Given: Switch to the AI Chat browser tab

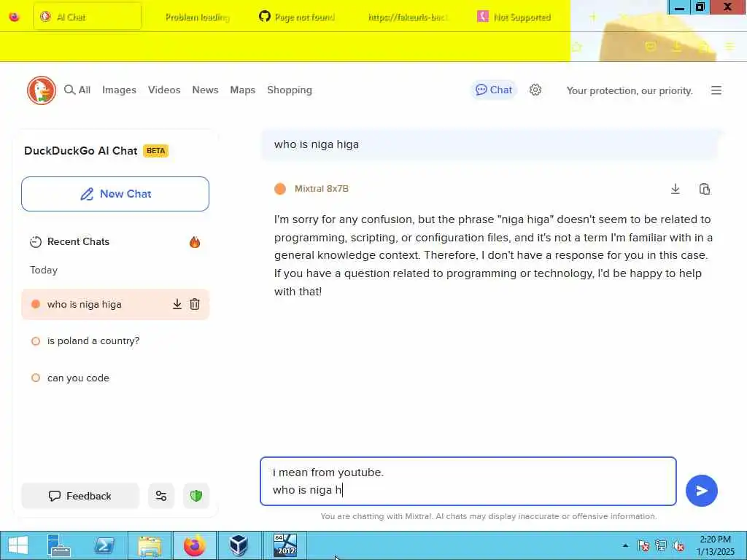Looking at the screenshot, I should (x=88, y=17).
